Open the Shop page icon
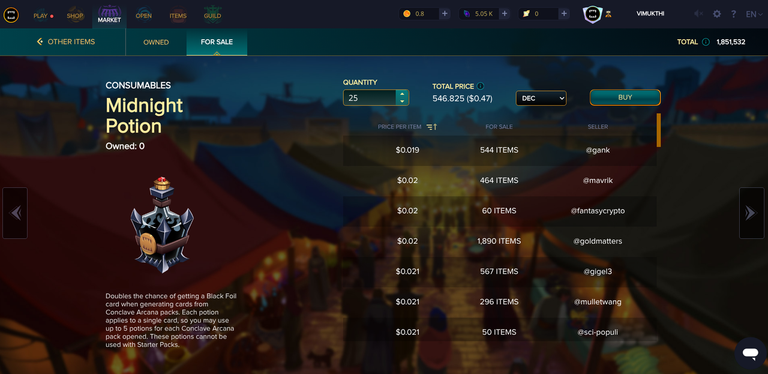 coord(75,15)
